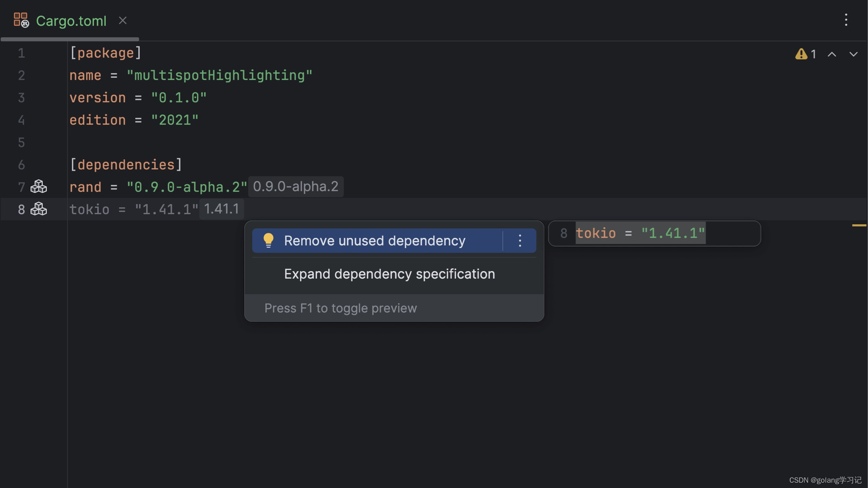Select line number 8 in the gutter
The image size is (868, 488).
click(21, 209)
